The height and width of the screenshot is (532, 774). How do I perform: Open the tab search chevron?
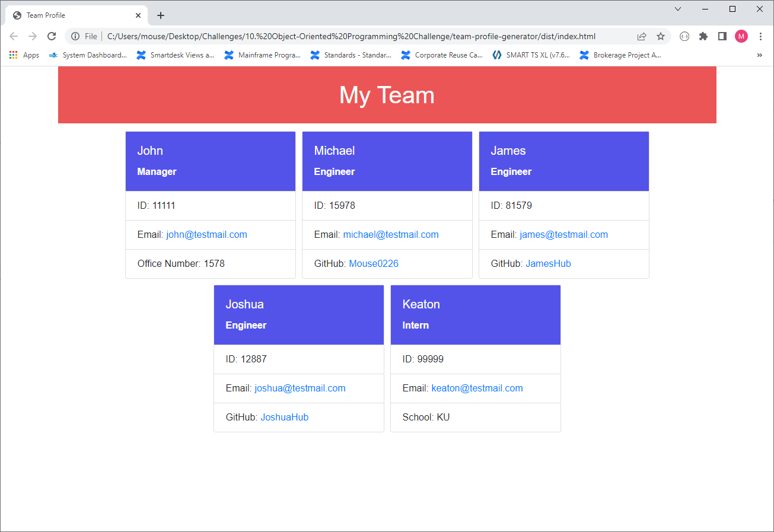click(678, 9)
